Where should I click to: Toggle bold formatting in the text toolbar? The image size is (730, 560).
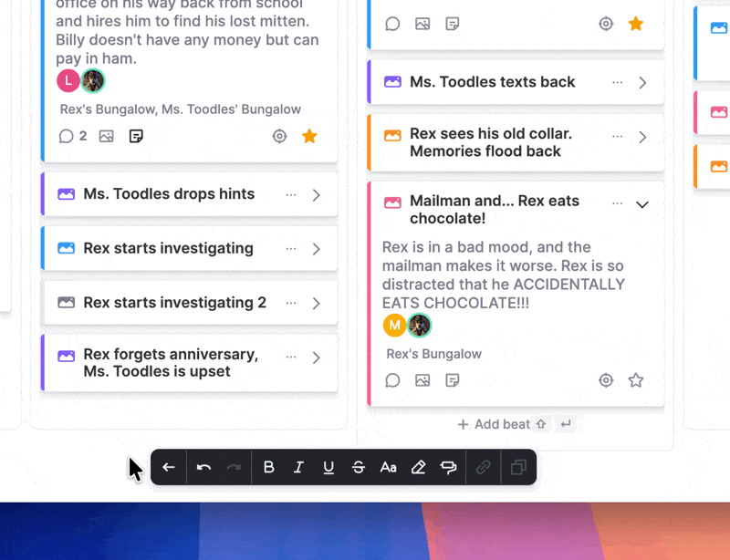268,467
